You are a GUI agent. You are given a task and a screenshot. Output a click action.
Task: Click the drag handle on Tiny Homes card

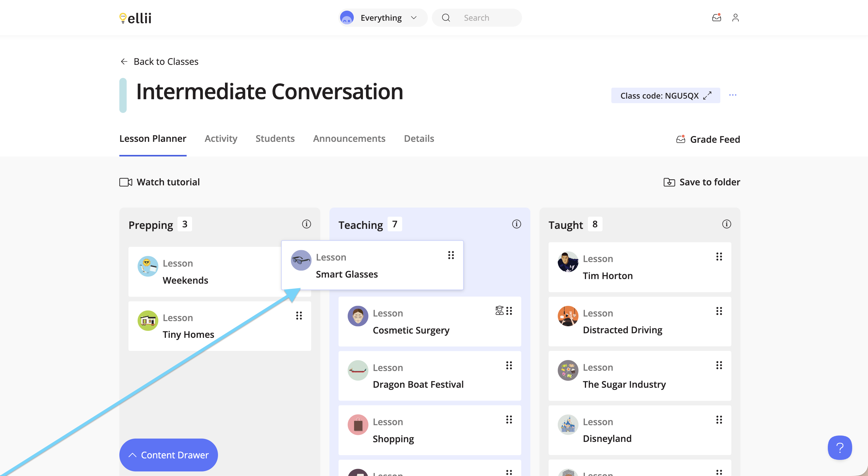(299, 316)
